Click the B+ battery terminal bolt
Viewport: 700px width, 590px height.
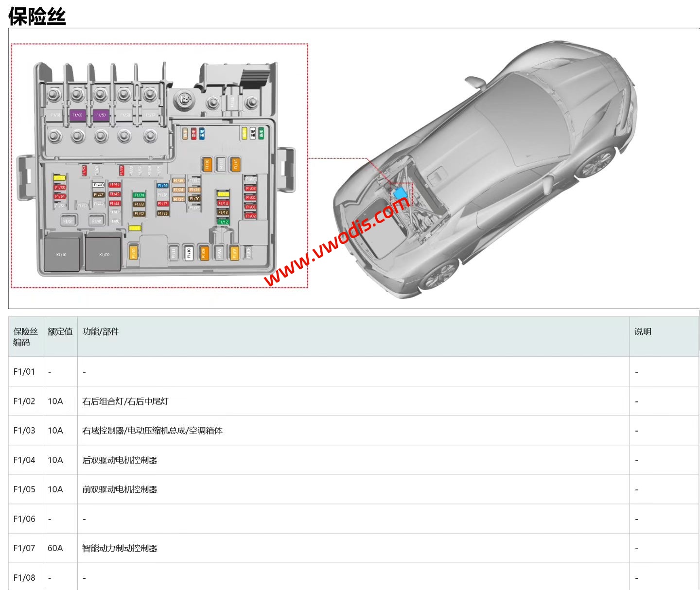click(x=185, y=100)
